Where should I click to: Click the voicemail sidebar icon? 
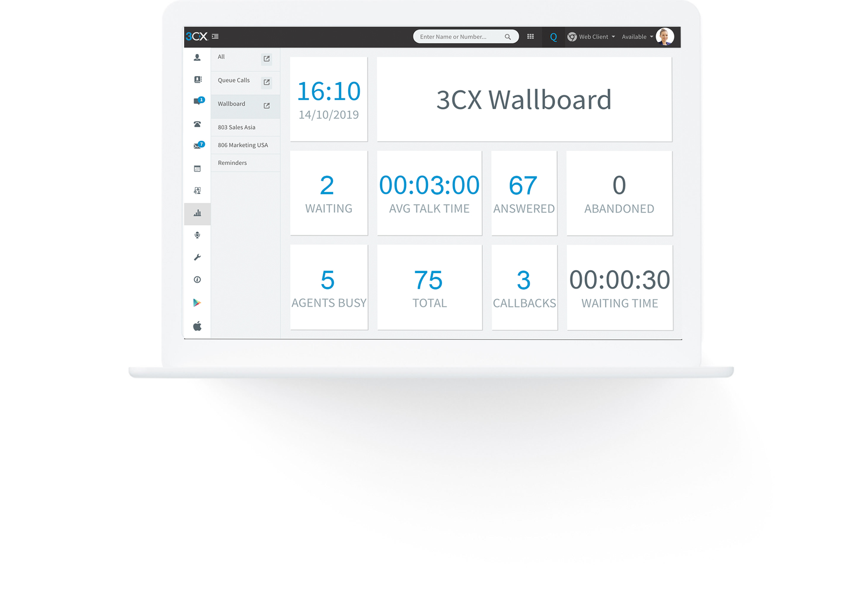pos(197,145)
